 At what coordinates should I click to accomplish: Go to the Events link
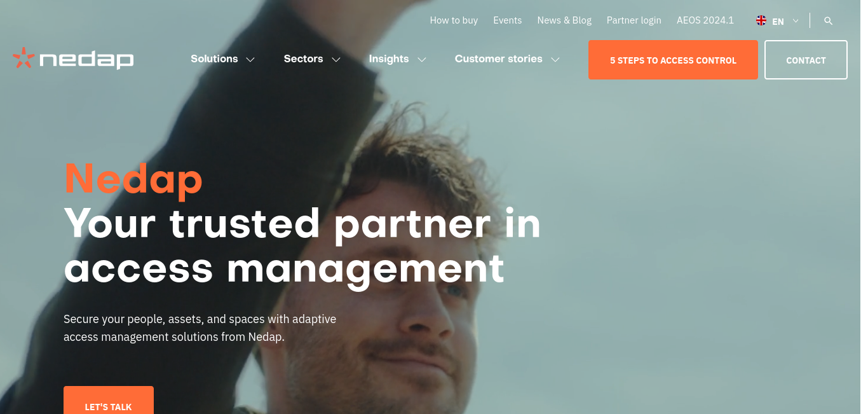tap(507, 20)
